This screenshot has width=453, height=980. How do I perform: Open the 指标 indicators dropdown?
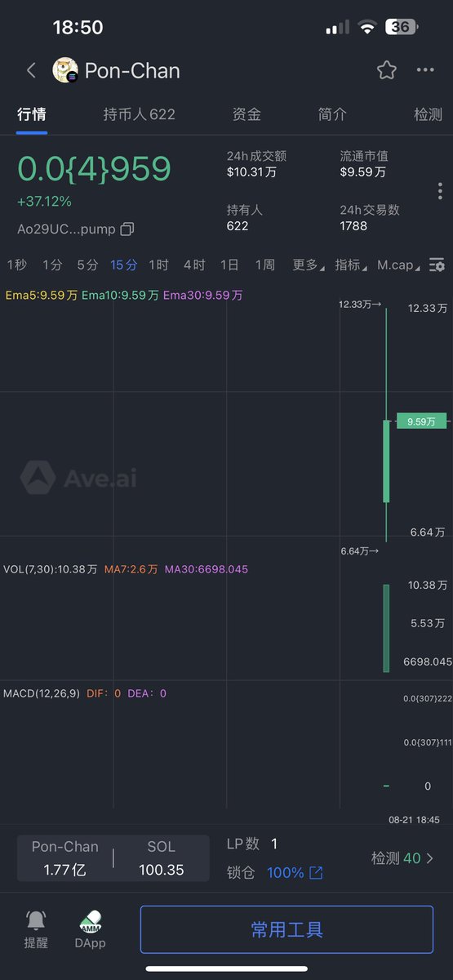pyautogui.click(x=350, y=265)
